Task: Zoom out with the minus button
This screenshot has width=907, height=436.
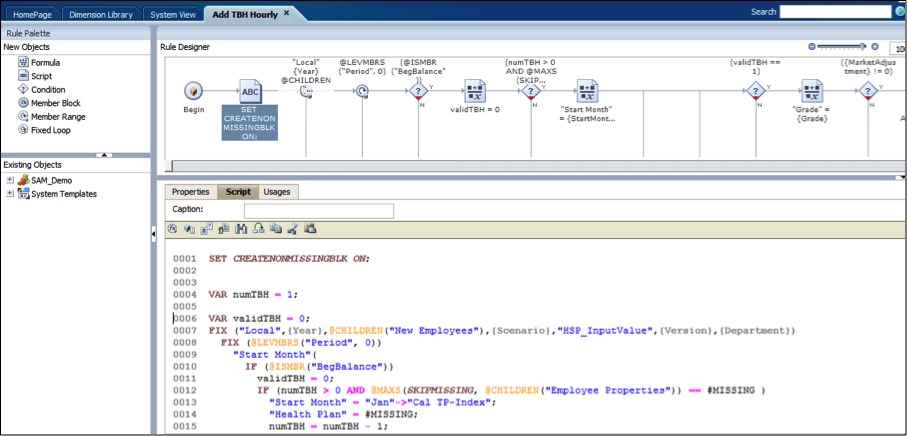Action: (812, 47)
